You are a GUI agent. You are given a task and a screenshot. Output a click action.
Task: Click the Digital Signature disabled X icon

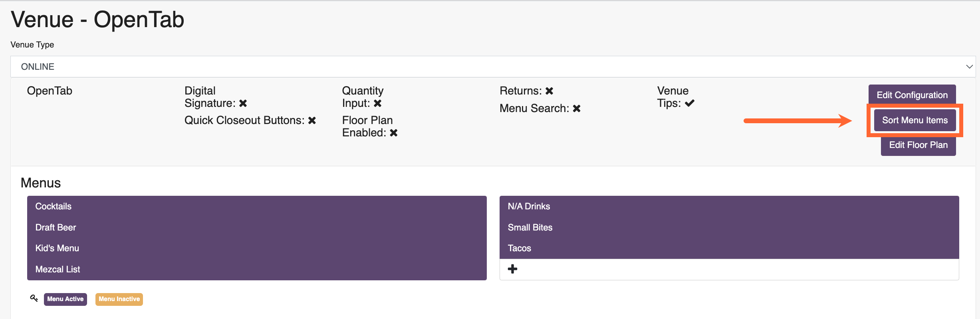pyautogui.click(x=243, y=103)
